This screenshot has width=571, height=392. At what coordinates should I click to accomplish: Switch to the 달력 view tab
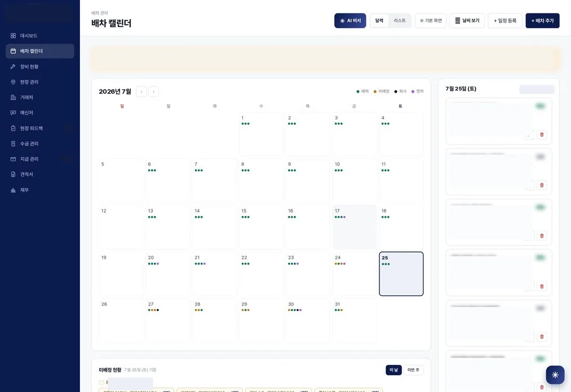click(379, 21)
